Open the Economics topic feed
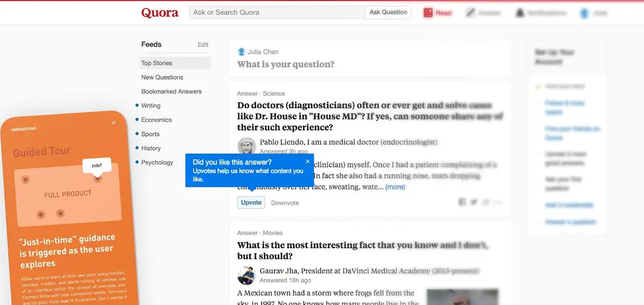Screen dimensions: 644x305 (156, 120)
